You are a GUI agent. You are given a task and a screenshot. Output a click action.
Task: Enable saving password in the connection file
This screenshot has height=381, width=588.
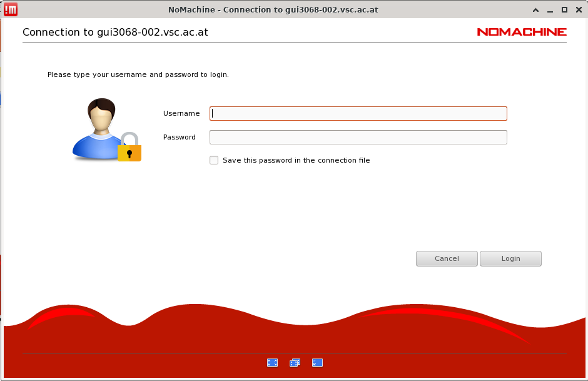pyautogui.click(x=214, y=160)
